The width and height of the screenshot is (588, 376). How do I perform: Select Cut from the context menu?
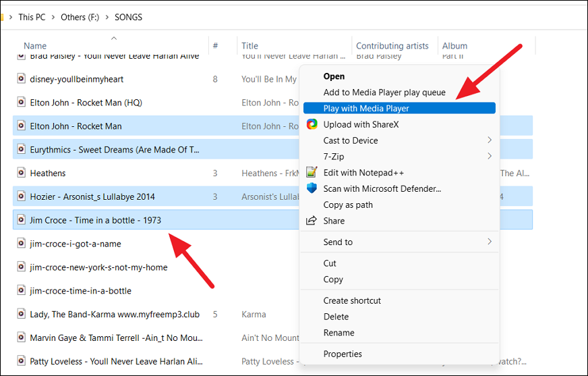[330, 263]
